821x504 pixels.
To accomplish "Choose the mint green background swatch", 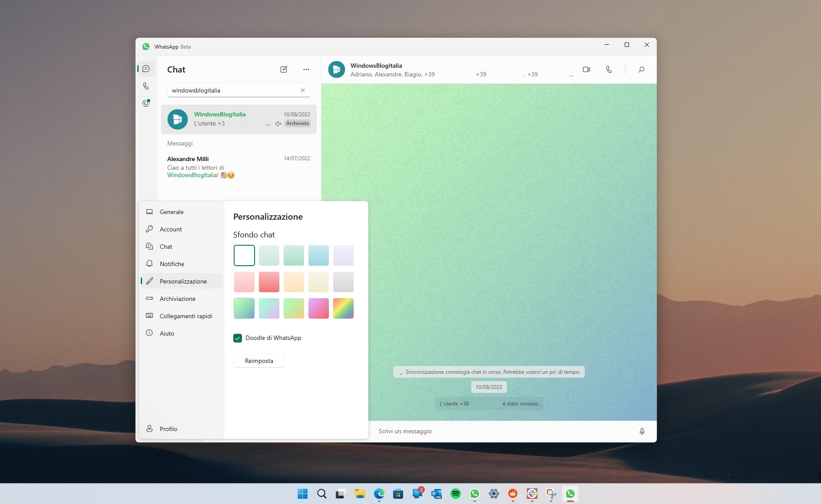I will [294, 255].
